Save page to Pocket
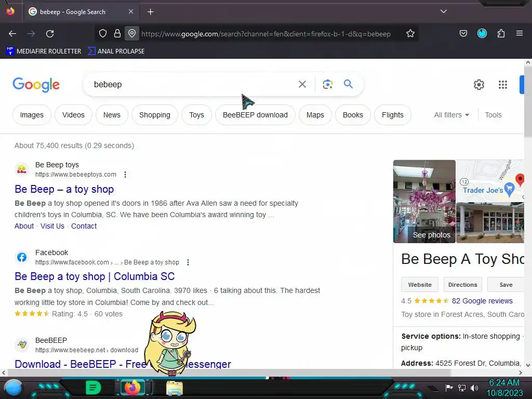Screen dimensions: 532x399 [x=463, y=33]
